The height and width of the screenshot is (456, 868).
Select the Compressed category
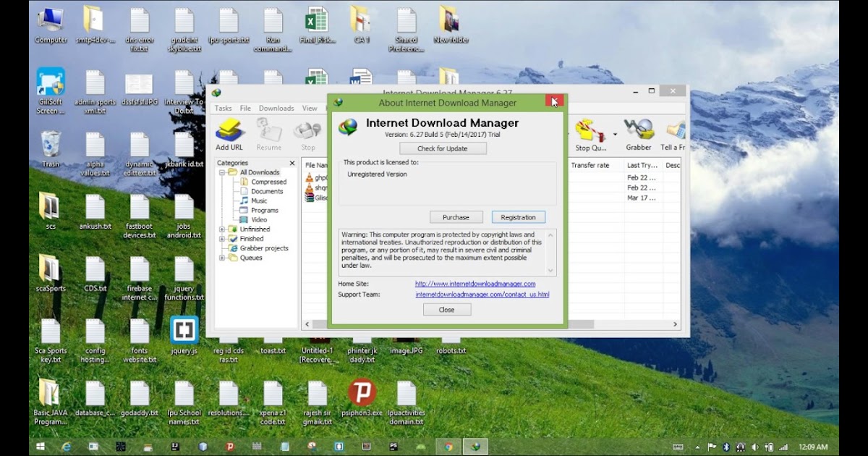pyautogui.click(x=268, y=182)
